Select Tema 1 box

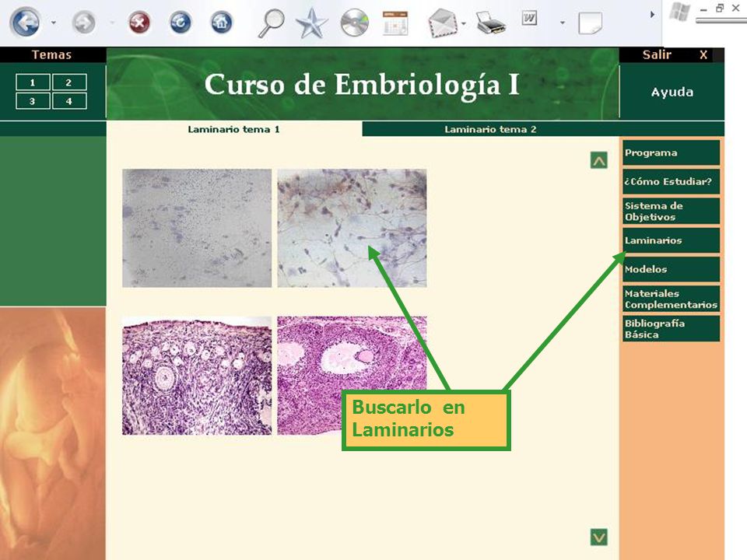tap(33, 82)
